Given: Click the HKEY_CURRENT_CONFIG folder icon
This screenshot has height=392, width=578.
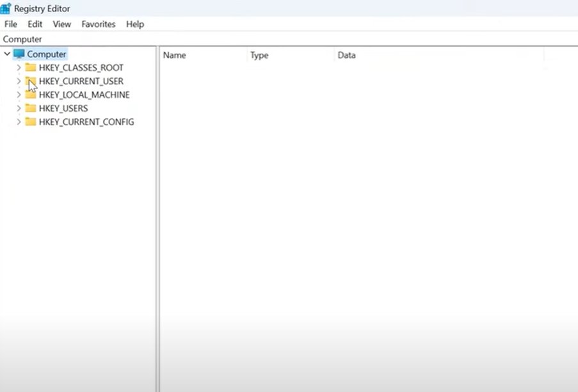Looking at the screenshot, I should tap(31, 122).
